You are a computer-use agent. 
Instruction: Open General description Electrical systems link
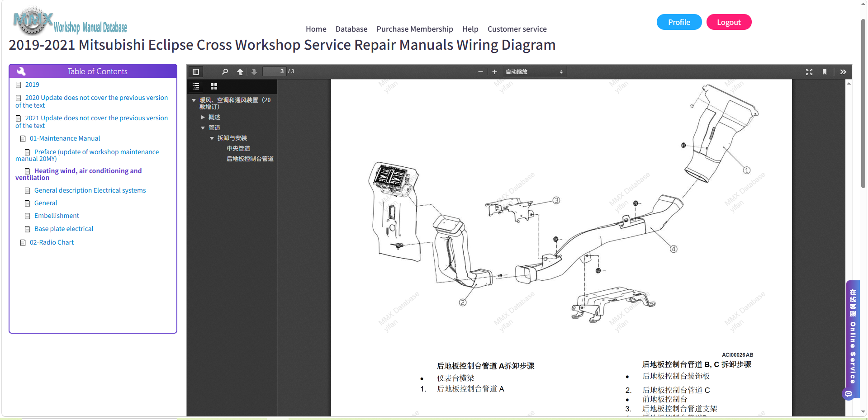(90, 190)
